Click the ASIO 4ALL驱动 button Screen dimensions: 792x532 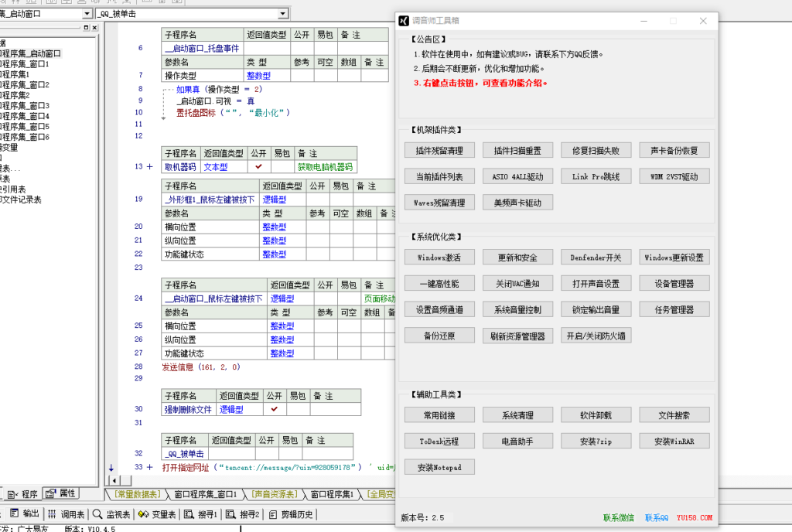click(x=520, y=176)
